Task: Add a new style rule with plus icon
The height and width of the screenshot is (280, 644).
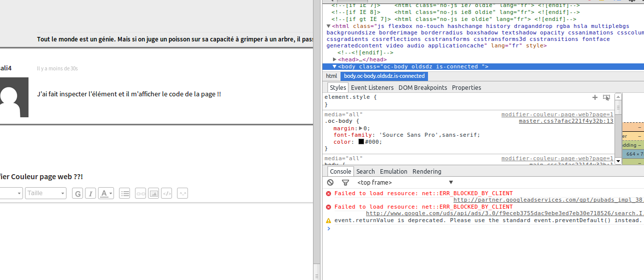Action: [595, 98]
